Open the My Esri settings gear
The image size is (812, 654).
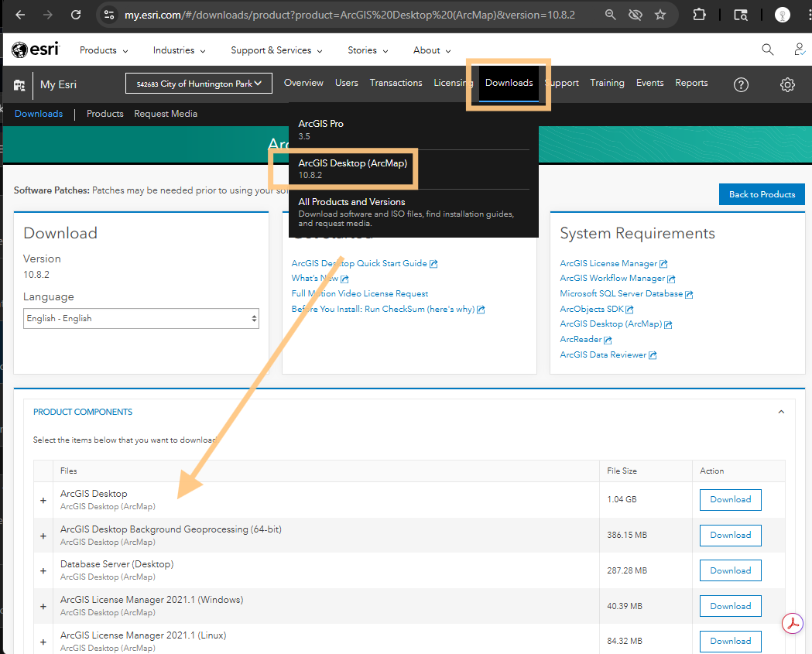[787, 84]
